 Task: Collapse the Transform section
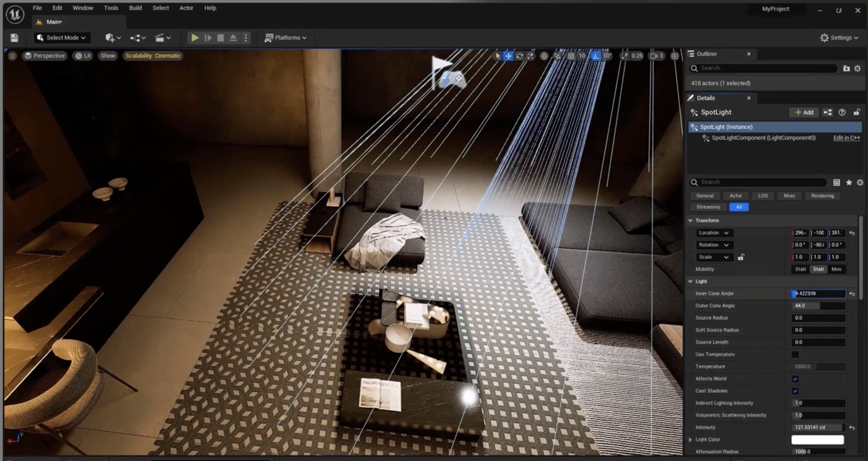(x=690, y=220)
